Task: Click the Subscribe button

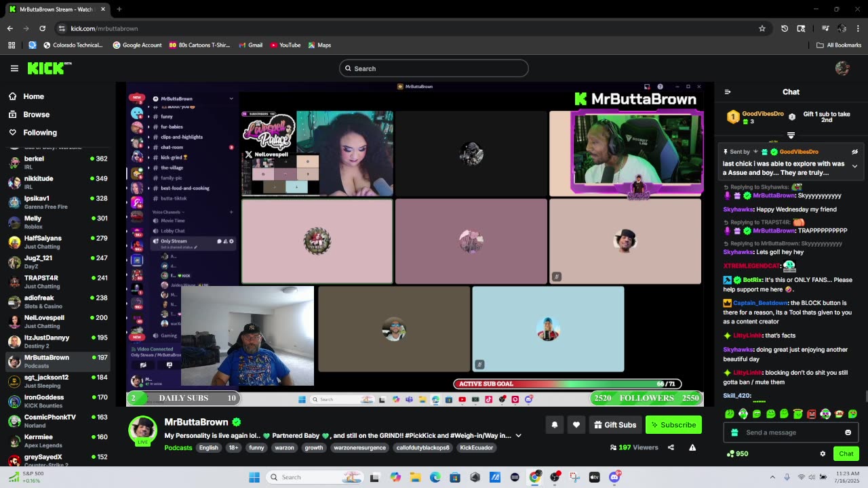Action: [673, 425]
